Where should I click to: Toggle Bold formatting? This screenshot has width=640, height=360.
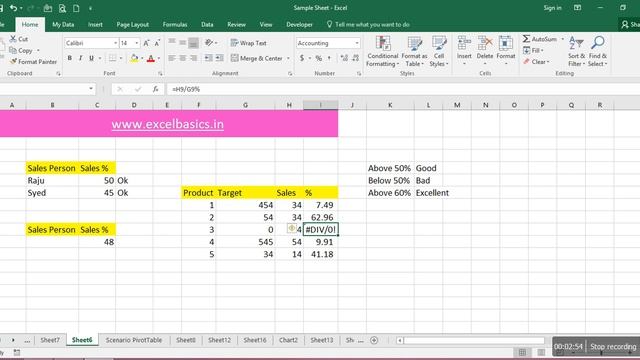point(69,58)
